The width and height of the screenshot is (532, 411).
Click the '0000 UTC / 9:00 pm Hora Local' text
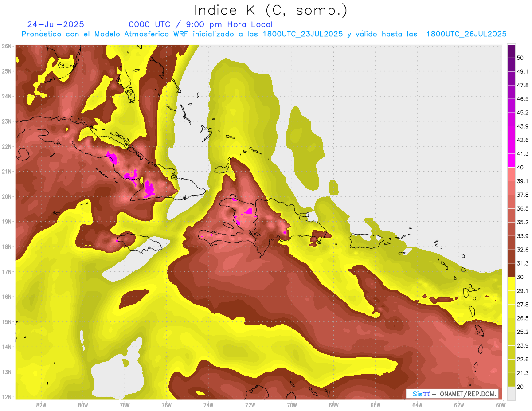pyautogui.click(x=200, y=24)
